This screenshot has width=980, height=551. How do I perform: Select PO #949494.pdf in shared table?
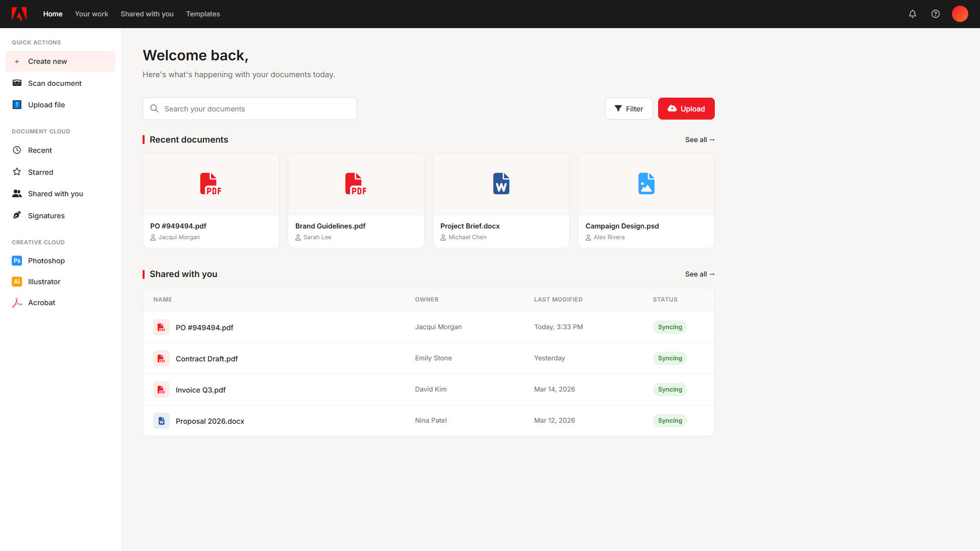[x=429, y=327]
